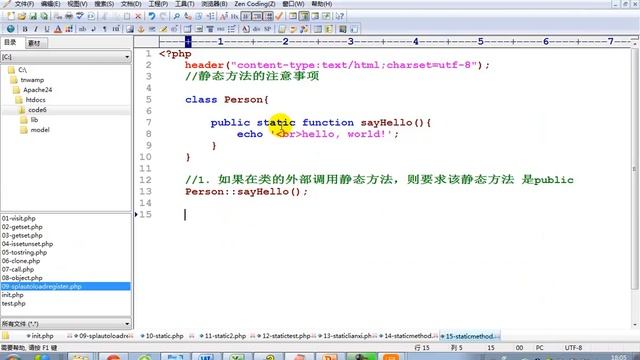
Task: Open the 编辑(E) menu
Action: [x=51, y=4]
